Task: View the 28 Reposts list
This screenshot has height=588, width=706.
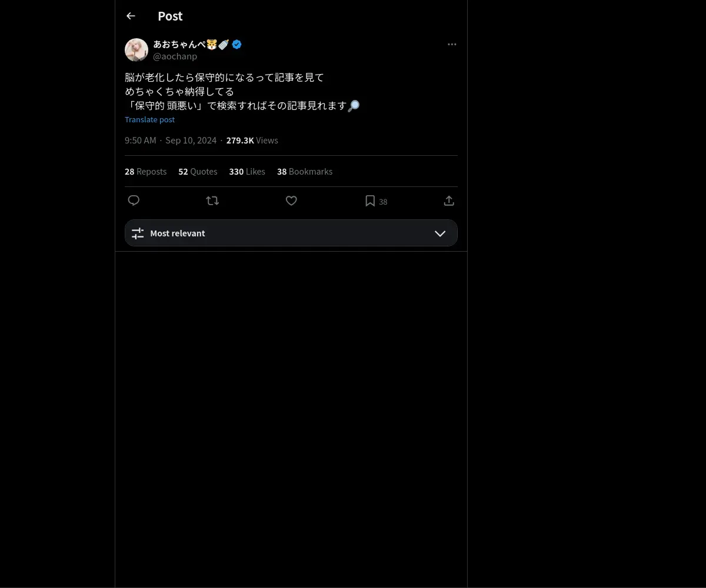Action: click(x=145, y=172)
